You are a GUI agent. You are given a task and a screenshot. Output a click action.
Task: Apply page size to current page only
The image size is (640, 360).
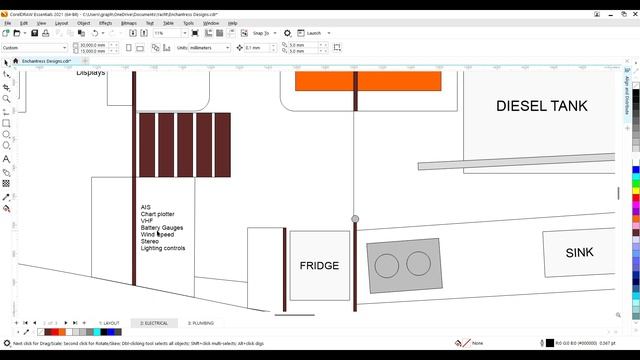(167, 48)
